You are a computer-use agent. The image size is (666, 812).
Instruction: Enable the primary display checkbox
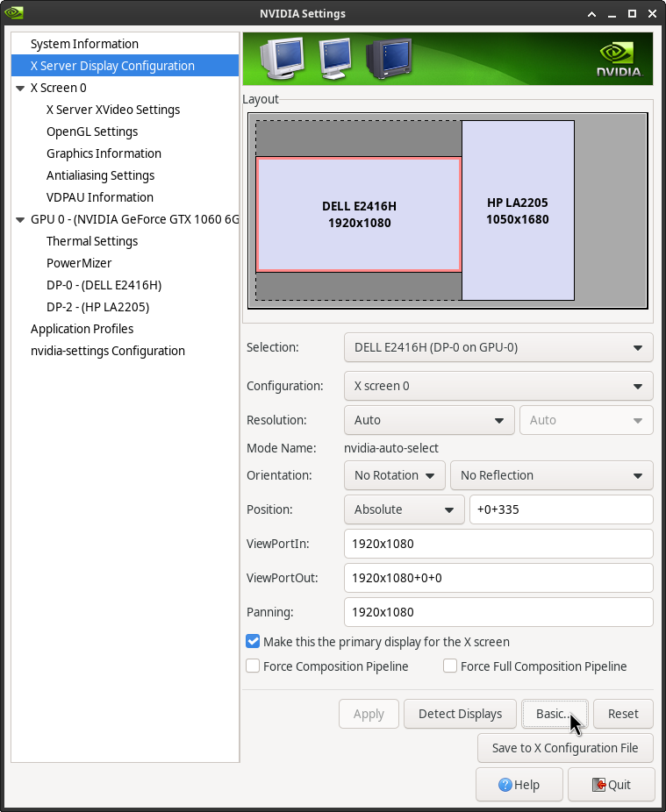pos(253,642)
